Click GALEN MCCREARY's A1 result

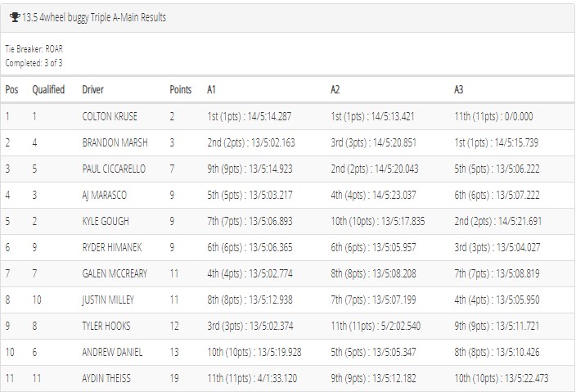(250, 273)
